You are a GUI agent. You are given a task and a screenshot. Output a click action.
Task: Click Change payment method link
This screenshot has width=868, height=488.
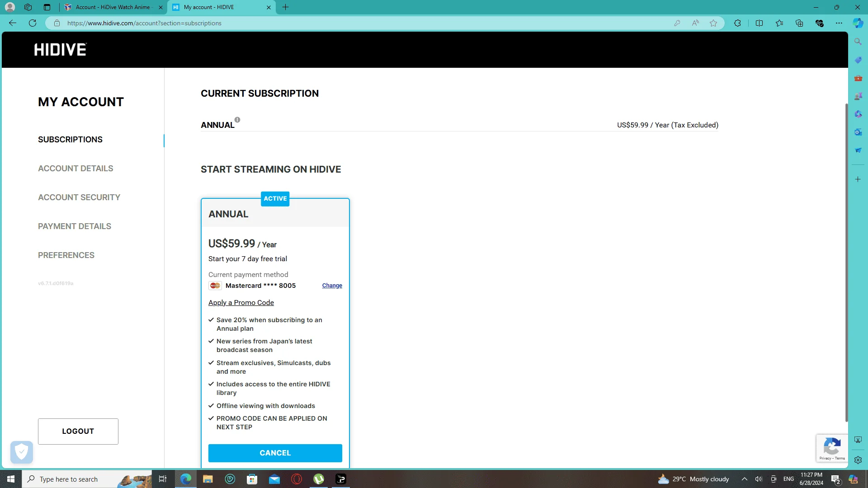coord(332,286)
